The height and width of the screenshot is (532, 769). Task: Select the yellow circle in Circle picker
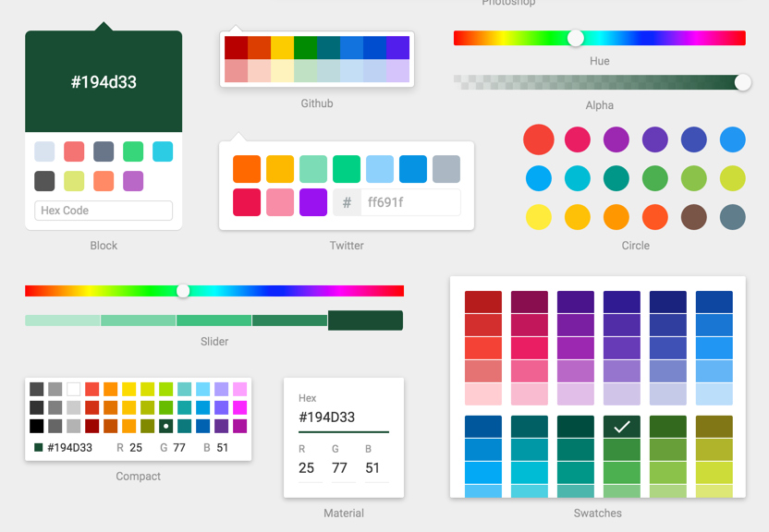coord(539,217)
